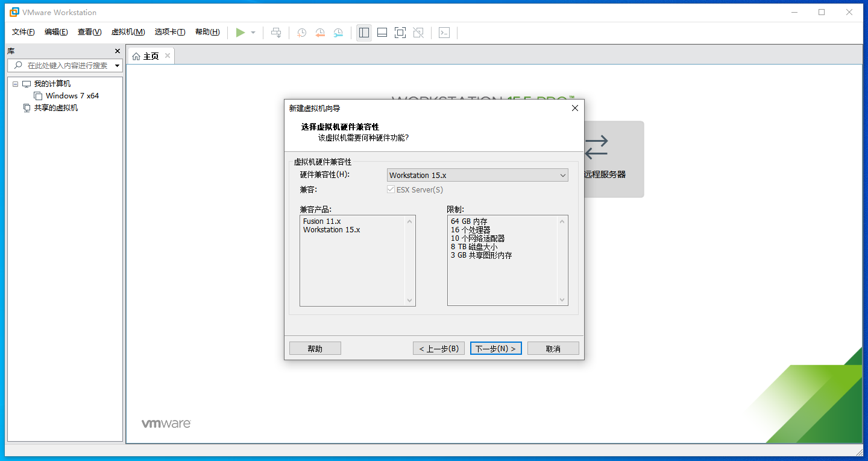This screenshot has width=868, height=461.
Task: Click the down arrow of the 限制 scrollbar
Action: pos(562,300)
